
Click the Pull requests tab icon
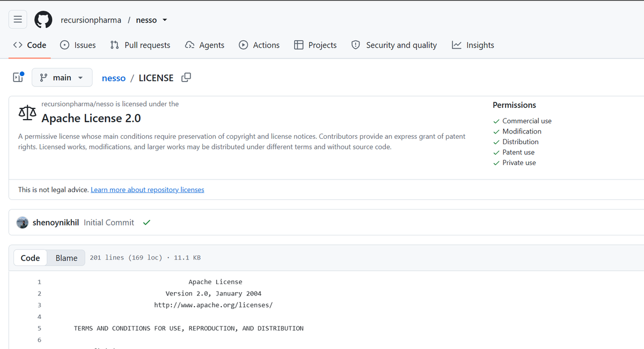point(114,45)
